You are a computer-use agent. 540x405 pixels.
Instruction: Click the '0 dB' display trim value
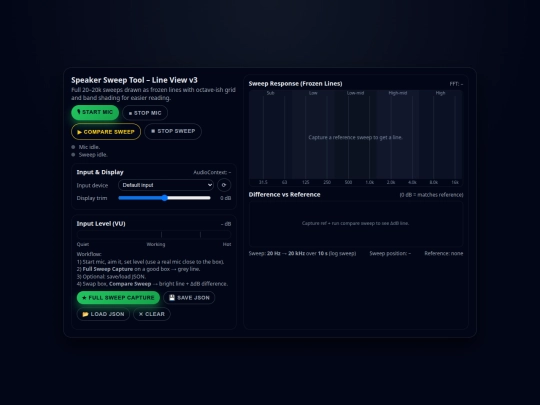(226, 198)
